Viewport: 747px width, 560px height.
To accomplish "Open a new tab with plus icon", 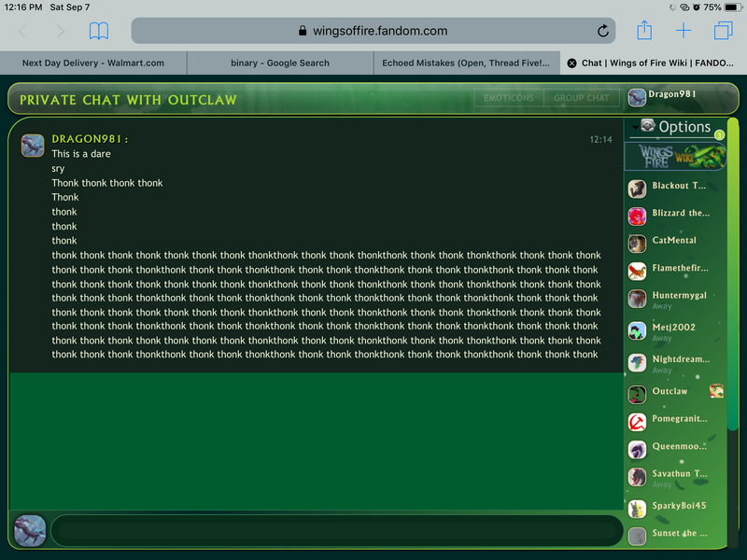I will pyautogui.click(x=684, y=31).
